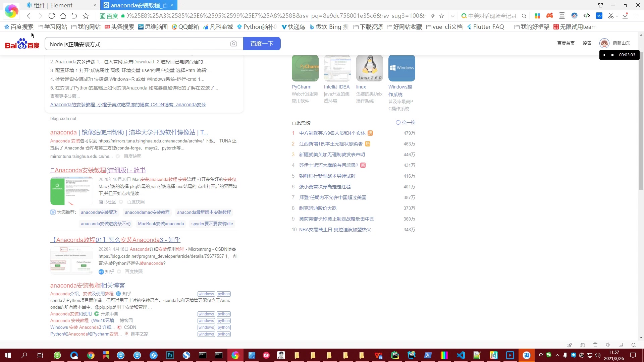Viewport: 644px width, 362px height.
Task: Open 清华大学开源软件镜像站 anaconda result
Action: click(129, 132)
